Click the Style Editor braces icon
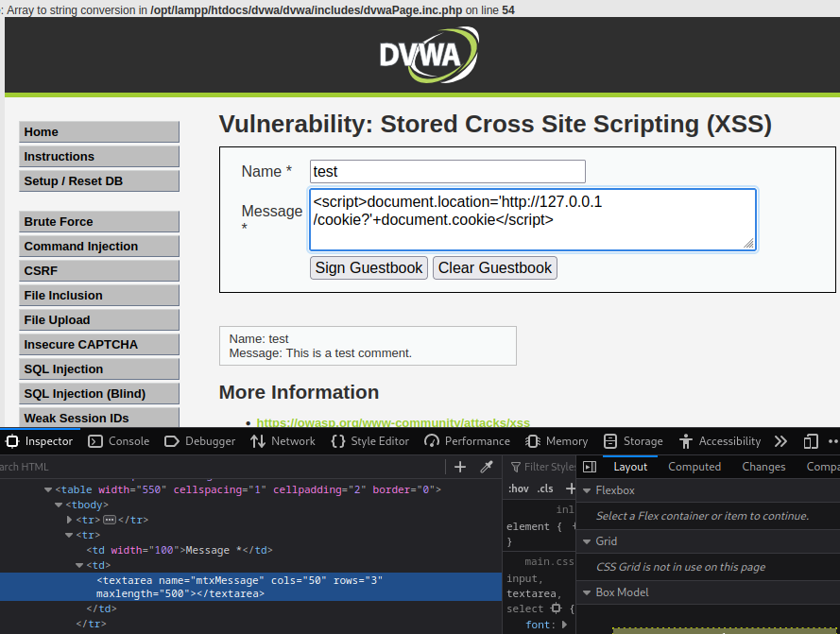The height and width of the screenshot is (634, 840). (338, 441)
